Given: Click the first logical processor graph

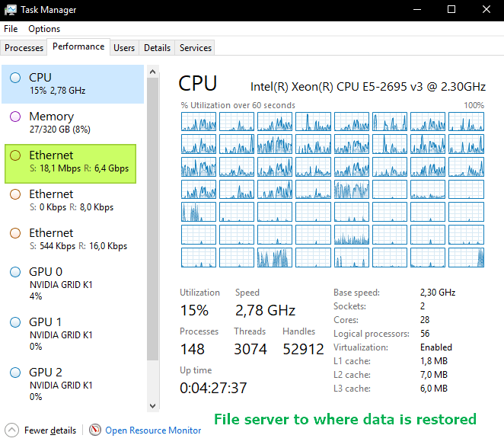Looking at the screenshot, I should [199, 122].
